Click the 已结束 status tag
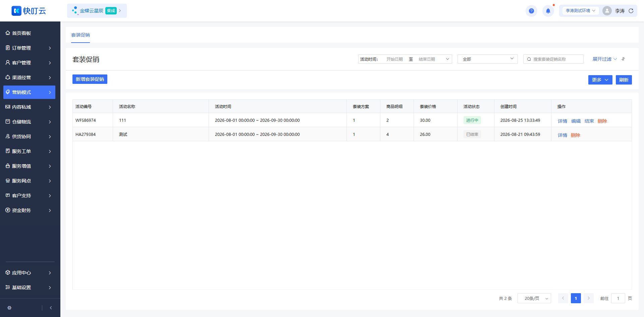644x317 pixels. [x=472, y=134]
